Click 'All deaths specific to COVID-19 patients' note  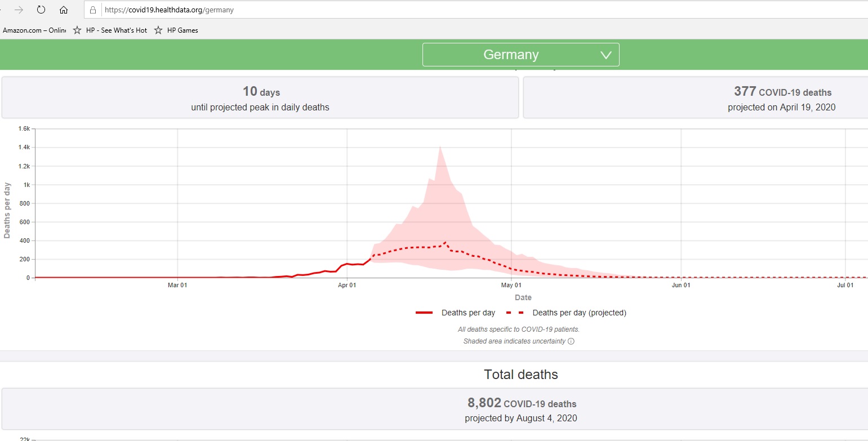pyautogui.click(x=519, y=329)
